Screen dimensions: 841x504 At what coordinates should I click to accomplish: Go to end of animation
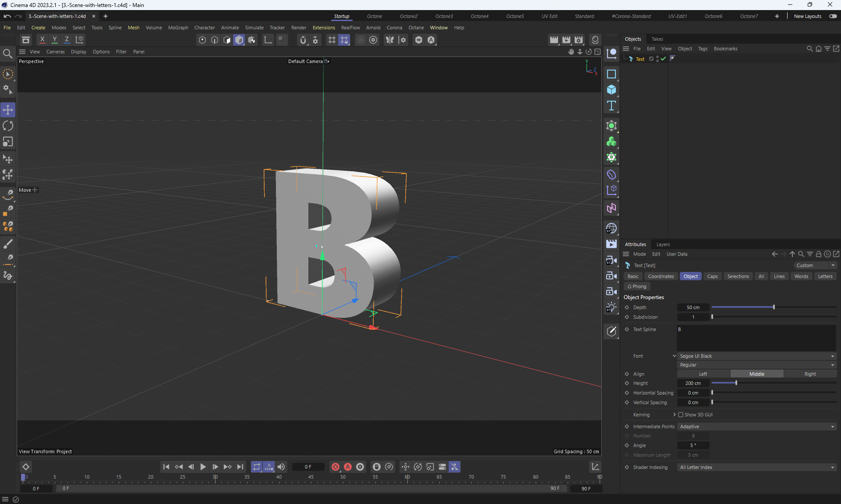[240, 467]
